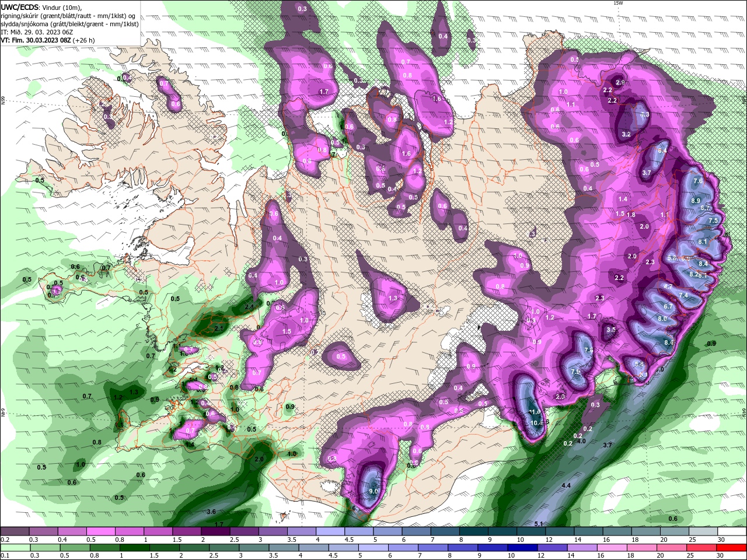Viewport: 747px width, 560px height.
Task: Click the 'slydda/snjókoma' snow description line
Action: pyautogui.click(x=70, y=24)
